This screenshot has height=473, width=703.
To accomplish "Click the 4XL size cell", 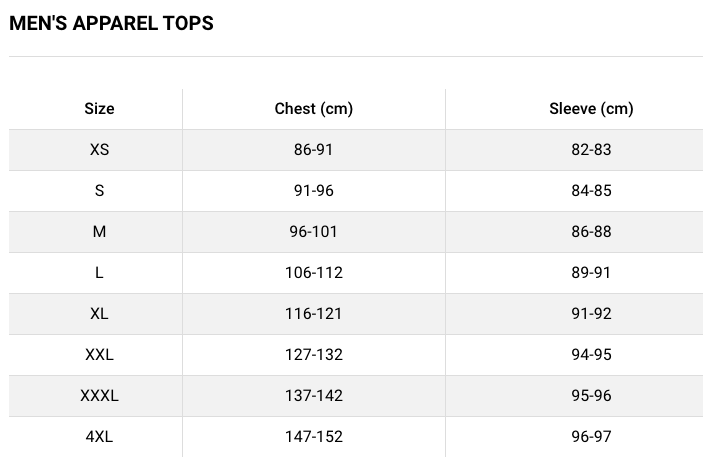I will pyautogui.click(x=99, y=437).
